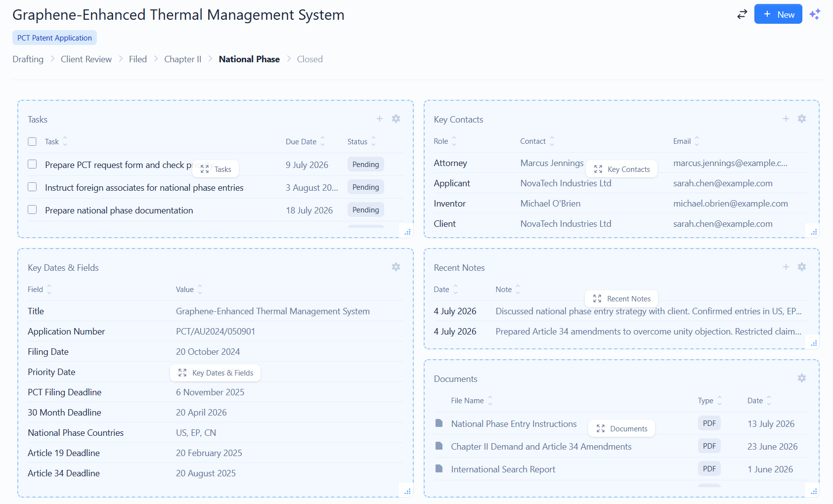Open the AI sparkle assistant icon

point(815,14)
